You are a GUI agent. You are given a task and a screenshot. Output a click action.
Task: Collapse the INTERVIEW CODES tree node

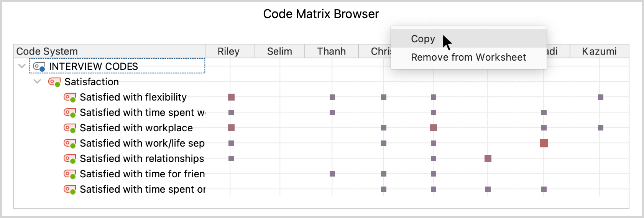point(22,66)
